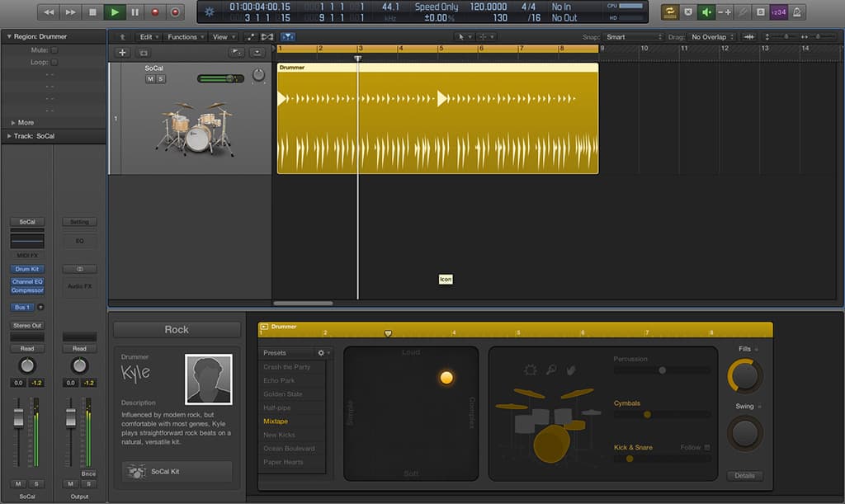Click the Record button
845x504 pixels.
(155, 12)
